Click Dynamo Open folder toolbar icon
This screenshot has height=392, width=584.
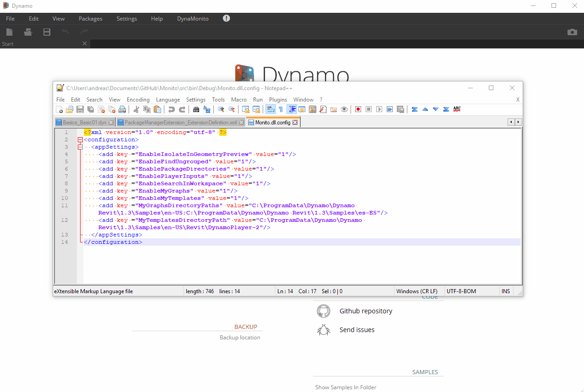(28, 32)
